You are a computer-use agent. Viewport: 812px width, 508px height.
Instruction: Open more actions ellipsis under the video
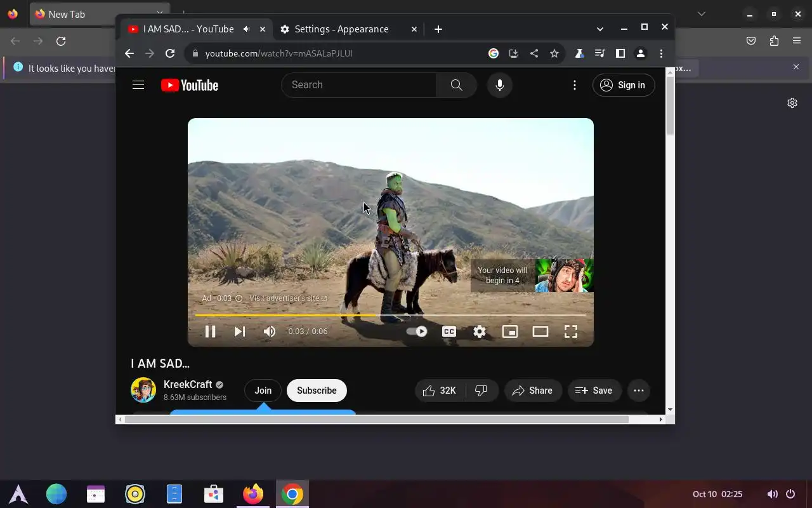639,391
